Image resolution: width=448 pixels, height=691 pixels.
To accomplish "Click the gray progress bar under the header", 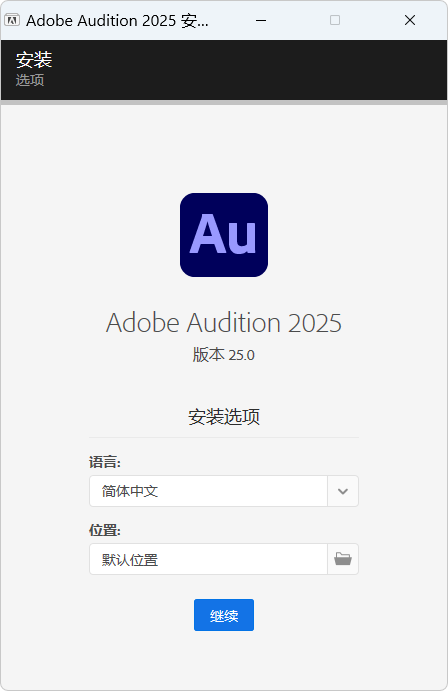I will tap(224, 102).
